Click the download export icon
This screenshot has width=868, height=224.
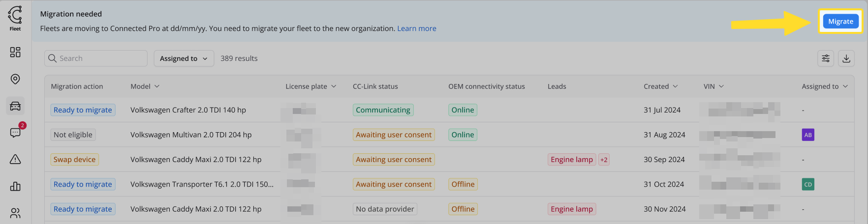coord(846,58)
